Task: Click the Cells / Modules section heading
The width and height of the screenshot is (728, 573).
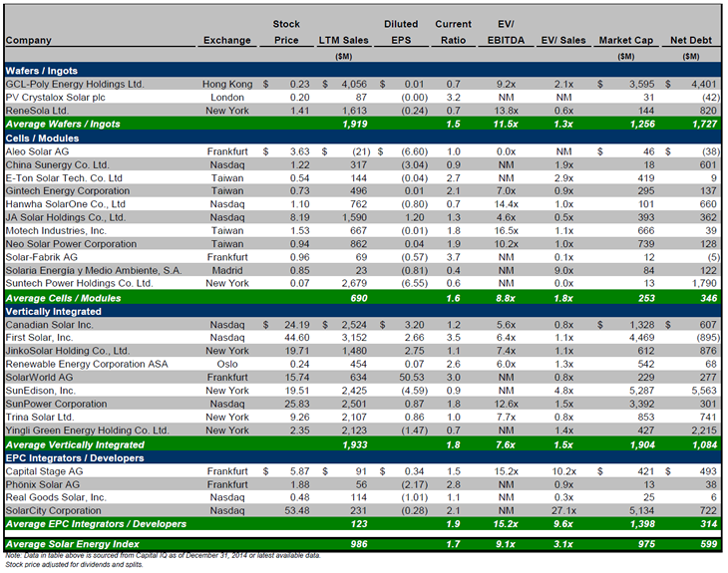Action: coord(42,139)
